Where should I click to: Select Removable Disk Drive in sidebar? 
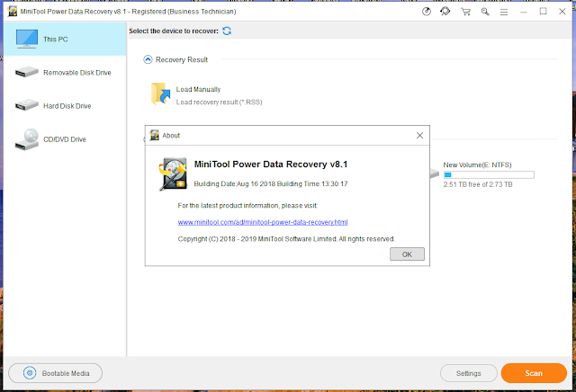click(65, 72)
